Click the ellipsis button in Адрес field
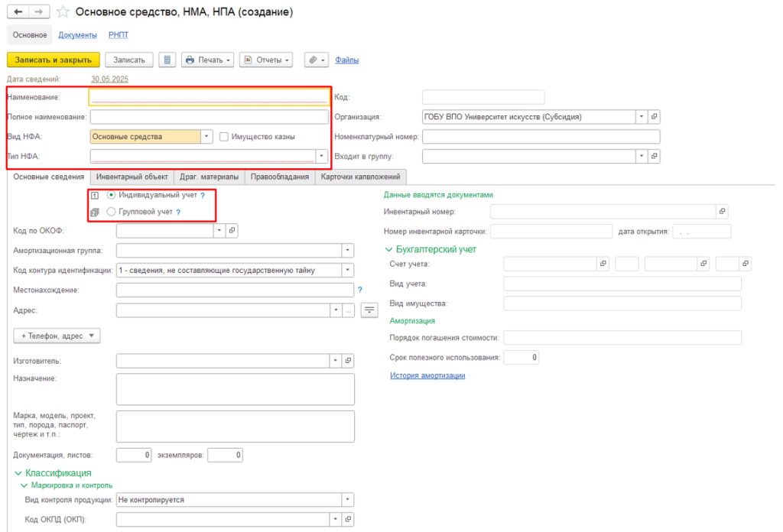 pos(348,310)
